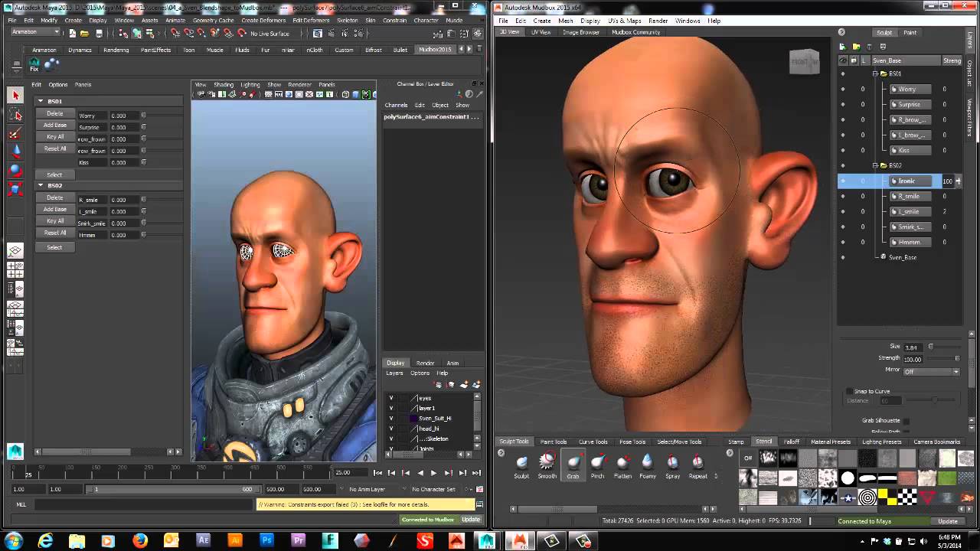Click the Fix shelf icon in Maya
The height and width of the screenshot is (551, 980).
pos(34,64)
